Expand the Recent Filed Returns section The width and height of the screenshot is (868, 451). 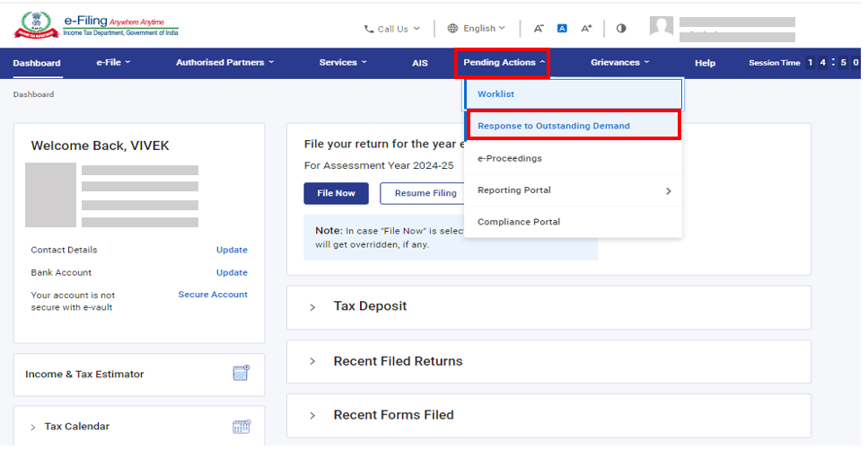pyautogui.click(x=397, y=361)
